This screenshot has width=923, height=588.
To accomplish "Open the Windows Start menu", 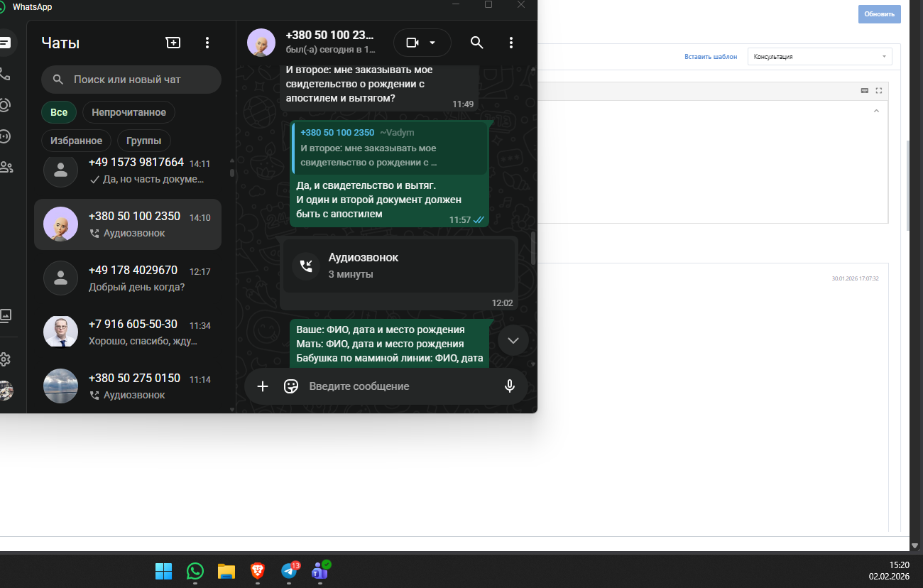I will [163, 570].
